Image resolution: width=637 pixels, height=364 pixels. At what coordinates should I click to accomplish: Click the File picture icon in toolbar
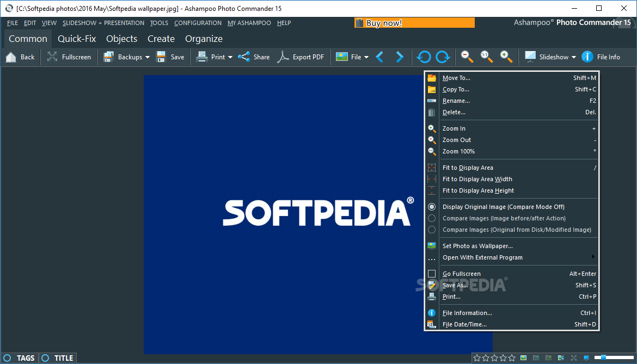pyautogui.click(x=342, y=57)
